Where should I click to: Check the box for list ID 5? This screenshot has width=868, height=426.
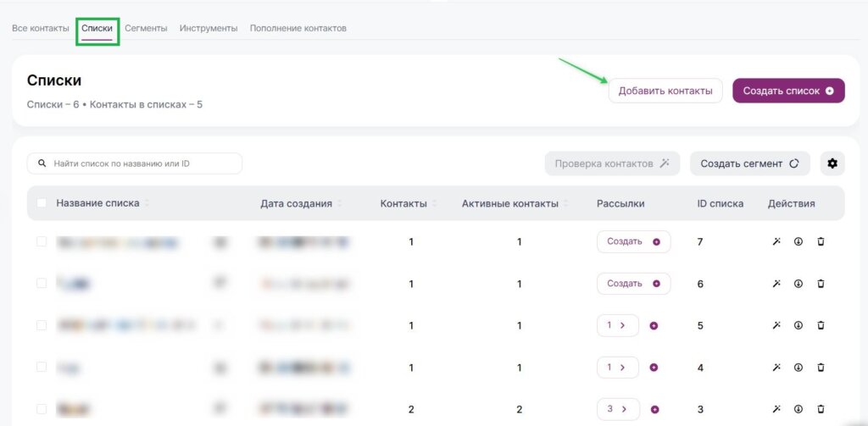click(42, 325)
